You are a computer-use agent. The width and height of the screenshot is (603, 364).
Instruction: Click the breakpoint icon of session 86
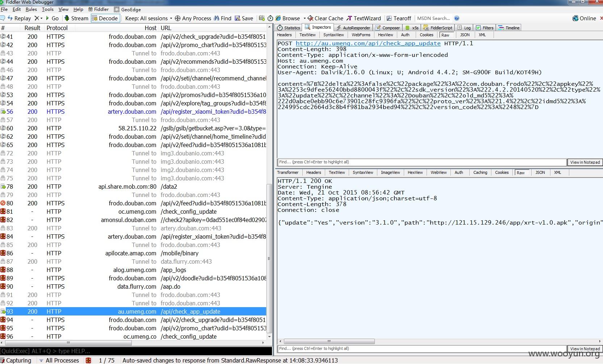(3, 253)
